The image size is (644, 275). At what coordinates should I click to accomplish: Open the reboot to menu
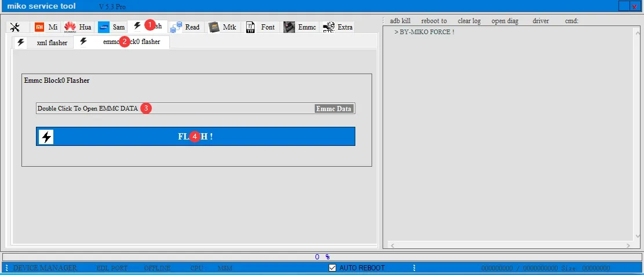pyautogui.click(x=434, y=21)
